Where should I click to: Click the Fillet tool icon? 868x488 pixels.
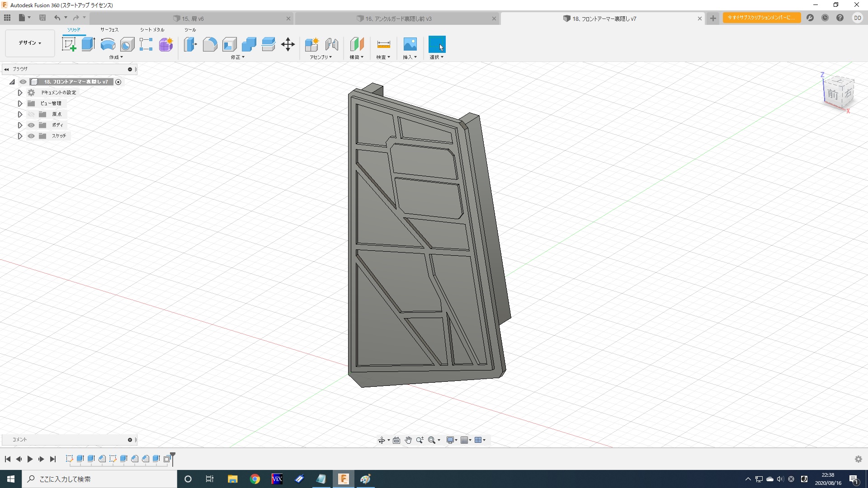(210, 44)
